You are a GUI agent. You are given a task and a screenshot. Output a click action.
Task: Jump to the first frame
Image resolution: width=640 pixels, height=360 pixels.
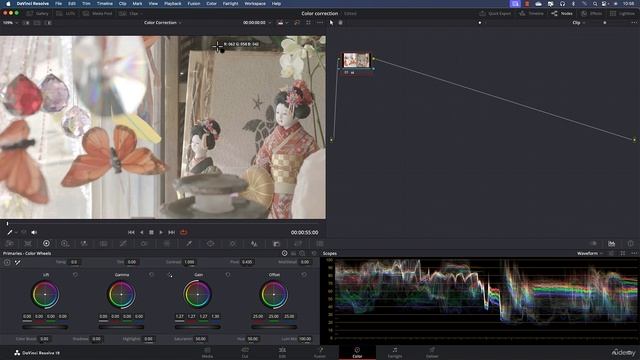(x=131, y=232)
